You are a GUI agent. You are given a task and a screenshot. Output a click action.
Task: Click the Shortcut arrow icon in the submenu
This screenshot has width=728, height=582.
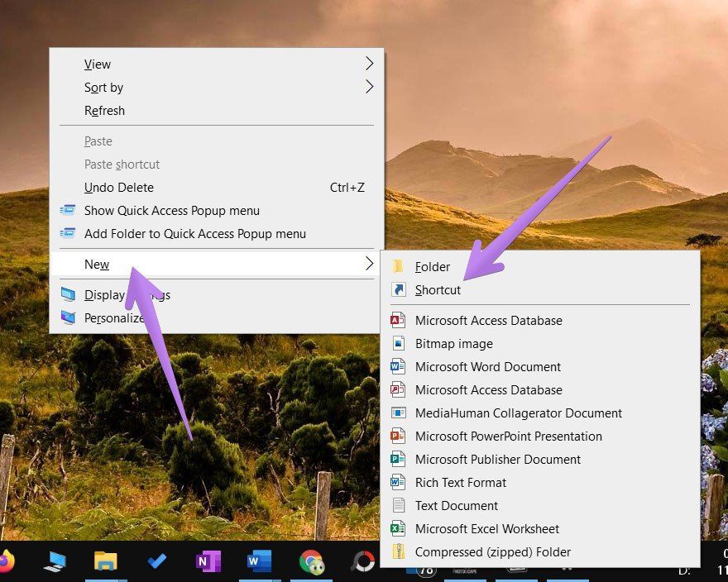tap(399, 289)
